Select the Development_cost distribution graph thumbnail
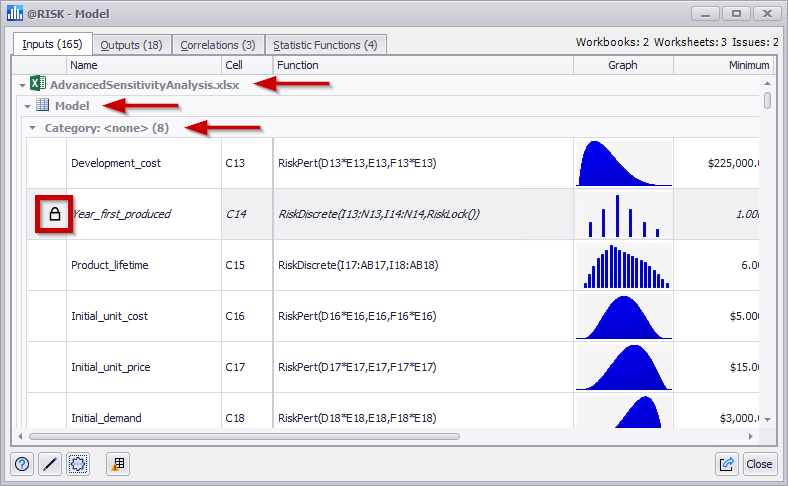This screenshot has width=788, height=486. [x=622, y=163]
